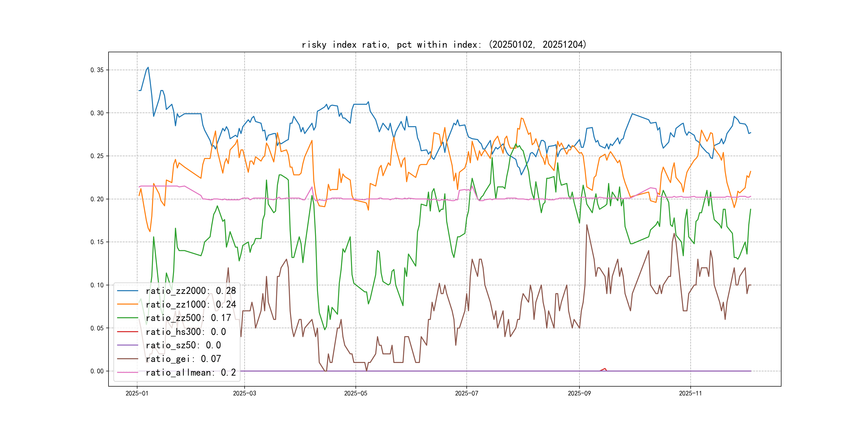Click the 2025-09 x-axis tick label
The height and width of the screenshot is (434, 868).
click(x=579, y=393)
